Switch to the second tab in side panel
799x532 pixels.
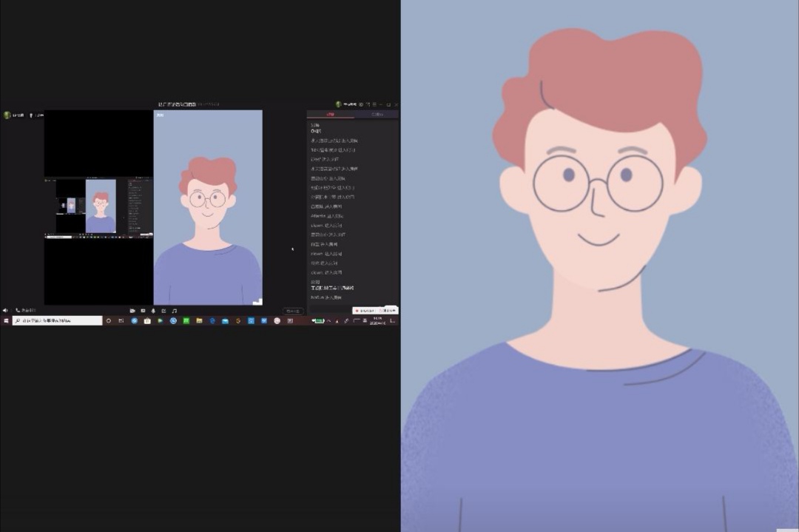coord(376,115)
